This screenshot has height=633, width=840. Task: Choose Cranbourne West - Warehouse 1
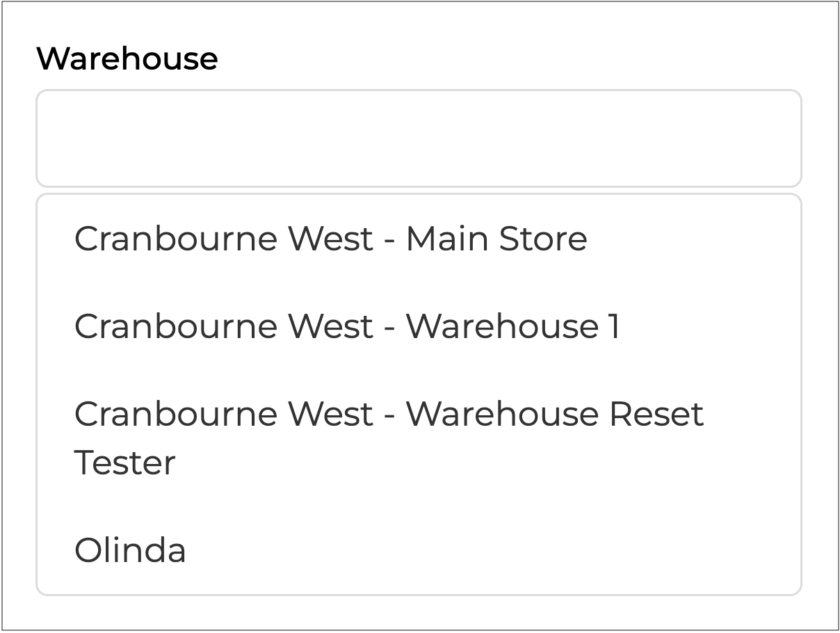pos(347,326)
